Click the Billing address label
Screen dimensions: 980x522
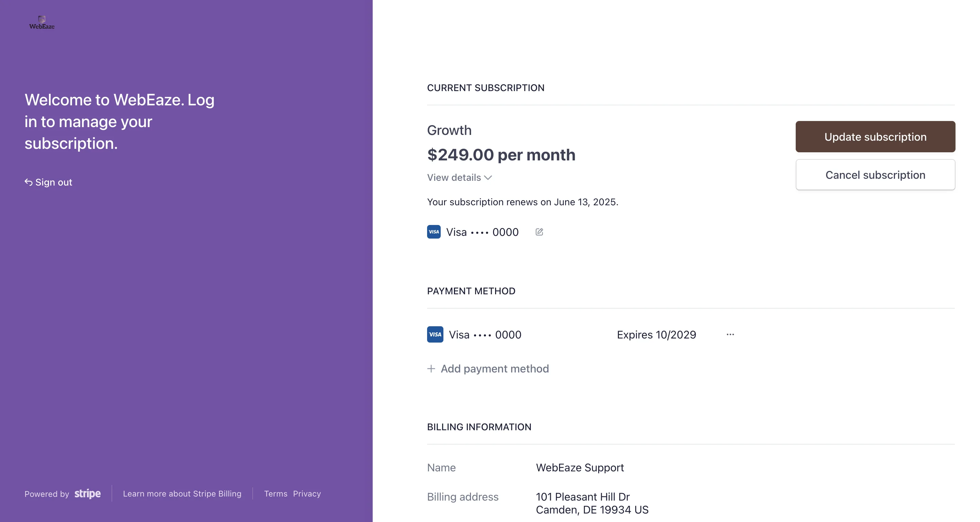462,497
